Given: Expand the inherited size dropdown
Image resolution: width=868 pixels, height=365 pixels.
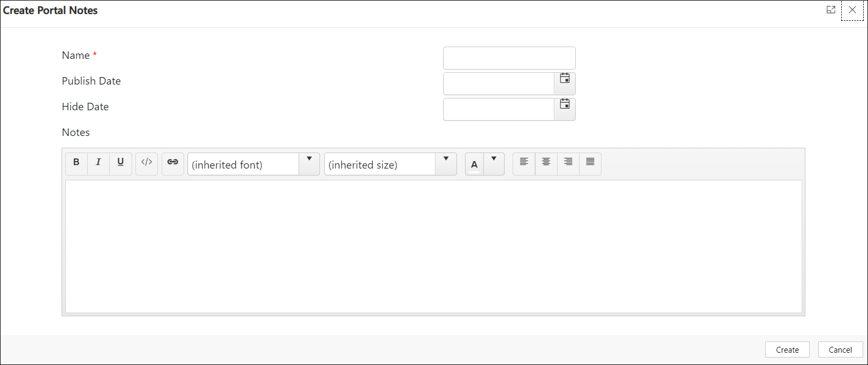Looking at the screenshot, I should click(x=446, y=163).
